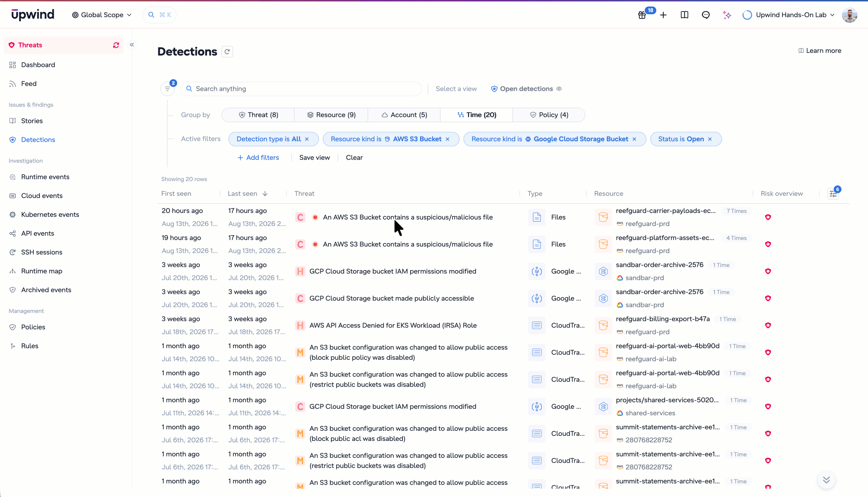Collapse the sidebar with double chevron
The image size is (868, 497).
[132, 45]
